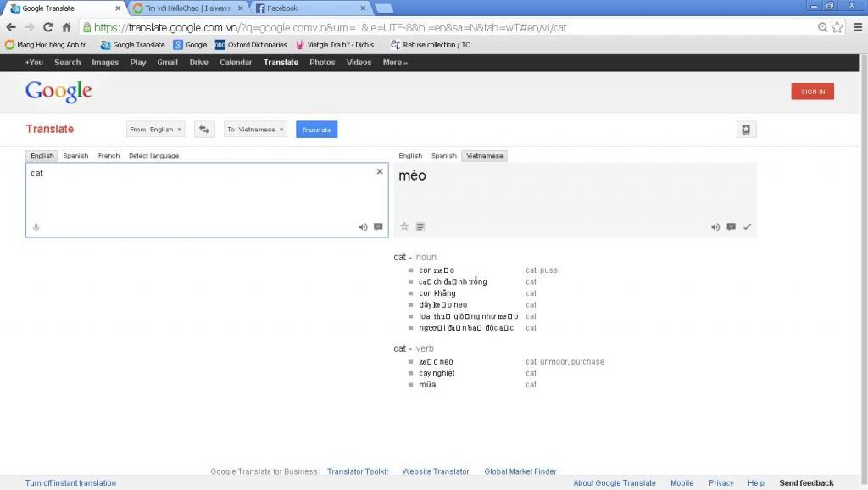Viewport: 868px width, 490px height.
Task: Open the Chrome menu icon
Action: point(858,27)
